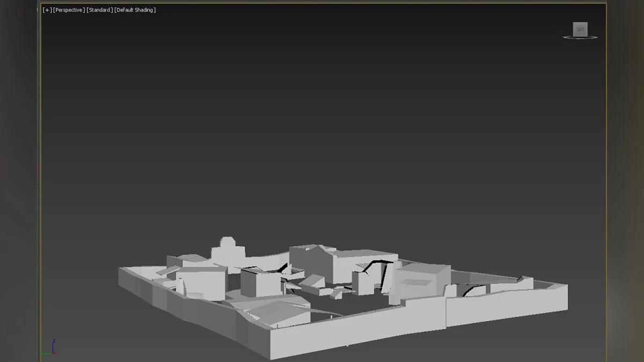
Task: Open the Perspective view label menu
Action: pos(69,10)
